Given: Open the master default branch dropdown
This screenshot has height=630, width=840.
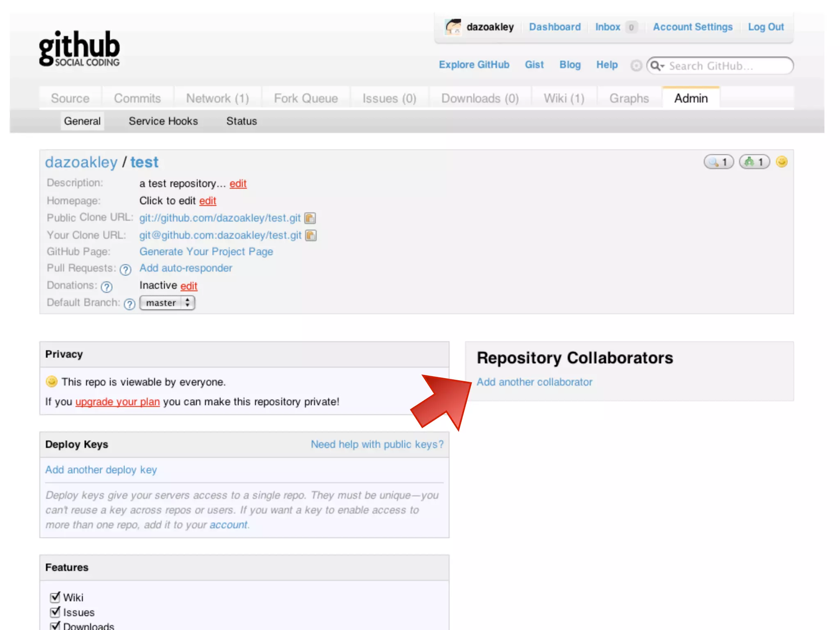Looking at the screenshot, I should coord(167,303).
